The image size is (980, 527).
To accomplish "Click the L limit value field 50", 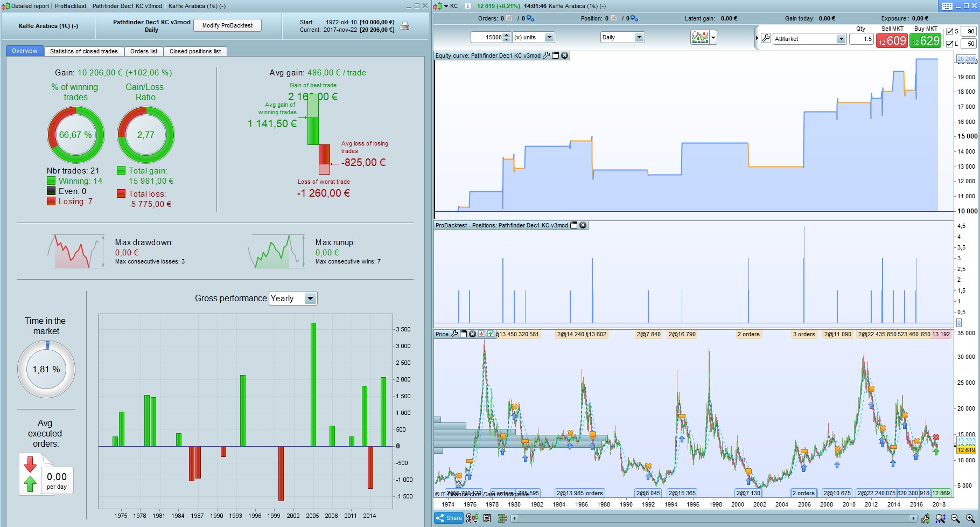I will 968,44.
